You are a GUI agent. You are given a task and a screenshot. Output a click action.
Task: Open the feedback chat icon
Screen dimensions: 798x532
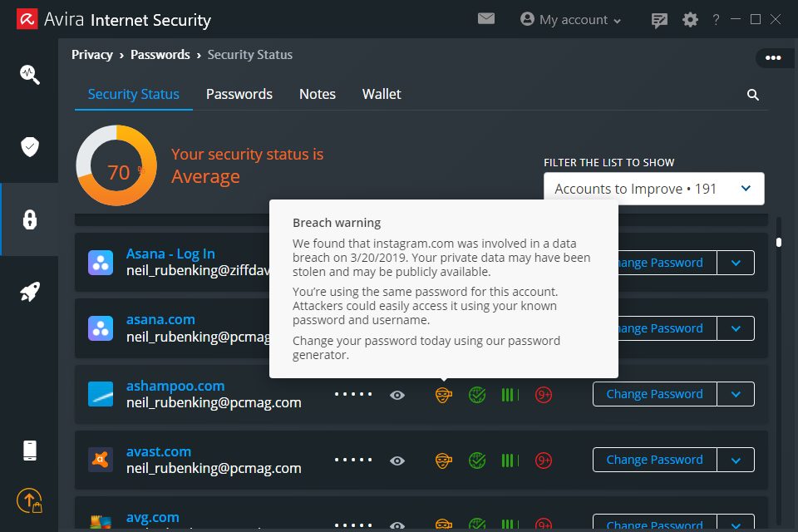coord(659,20)
